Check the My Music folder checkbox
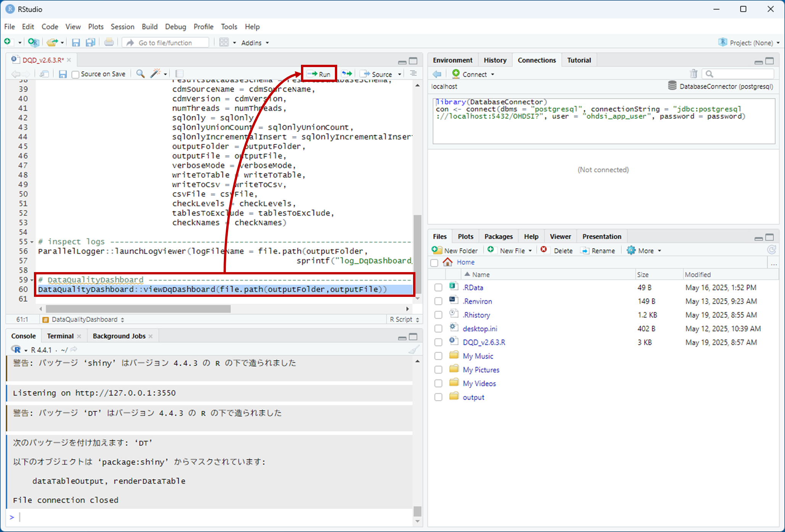Screen dimensions: 785x532 [x=438, y=356]
